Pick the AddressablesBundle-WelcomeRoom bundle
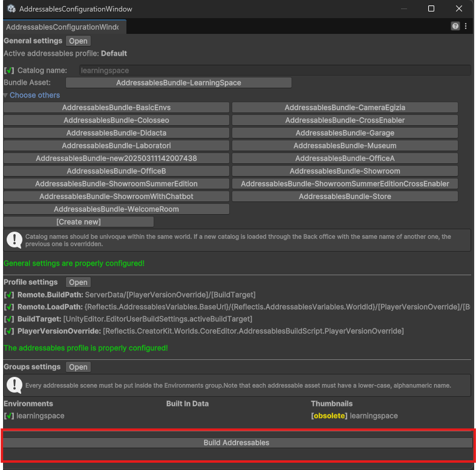The width and height of the screenshot is (476, 470). (x=116, y=209)
